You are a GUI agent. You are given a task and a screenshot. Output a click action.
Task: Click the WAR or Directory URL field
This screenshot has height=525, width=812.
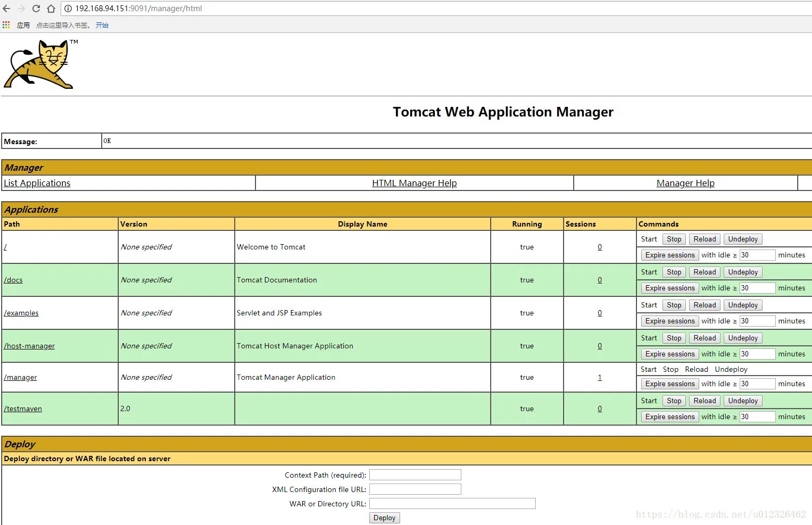click(x=452, y=504)
